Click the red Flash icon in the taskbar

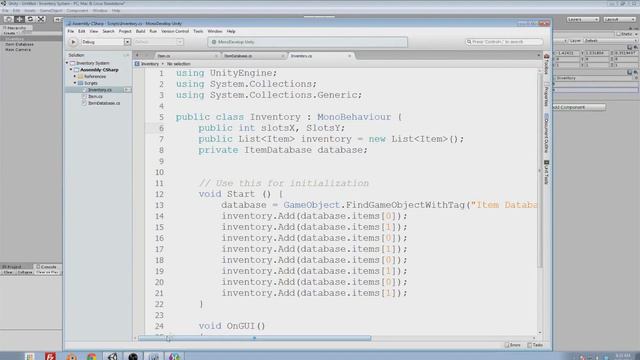point(51,356)
